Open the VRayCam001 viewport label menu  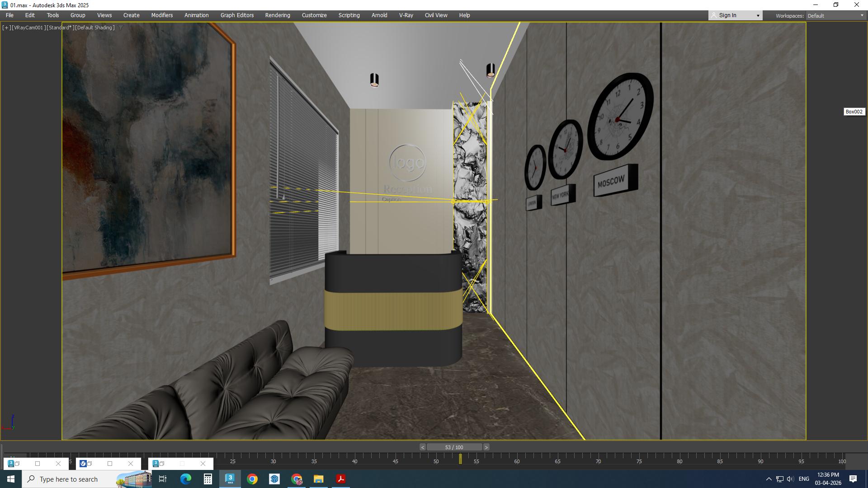click(x=28, y=28)
